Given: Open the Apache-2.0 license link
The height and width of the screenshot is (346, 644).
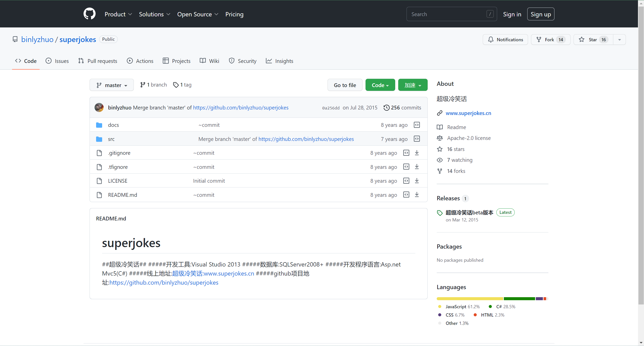Looking at the screenshot, I should click(469, 138).
